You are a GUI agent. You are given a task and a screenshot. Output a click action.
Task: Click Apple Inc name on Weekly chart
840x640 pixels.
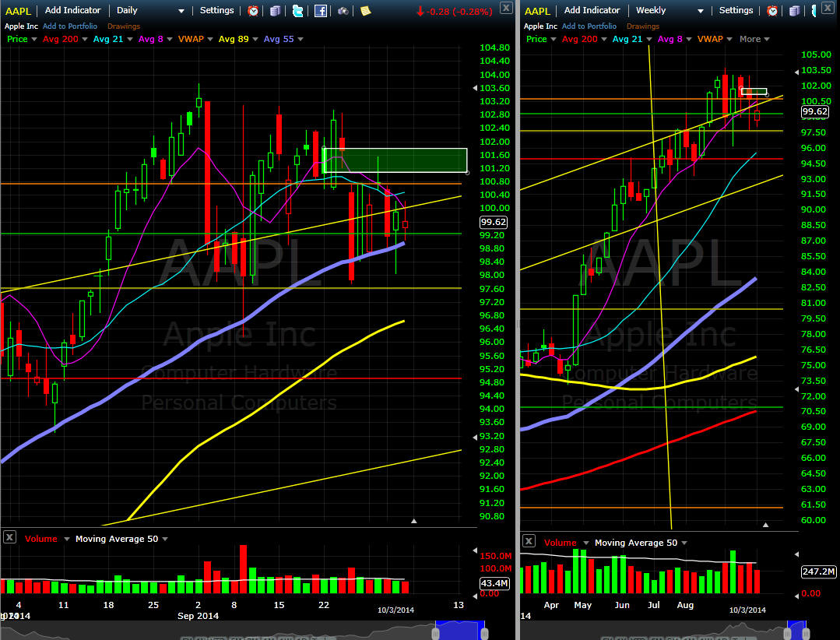540,26
